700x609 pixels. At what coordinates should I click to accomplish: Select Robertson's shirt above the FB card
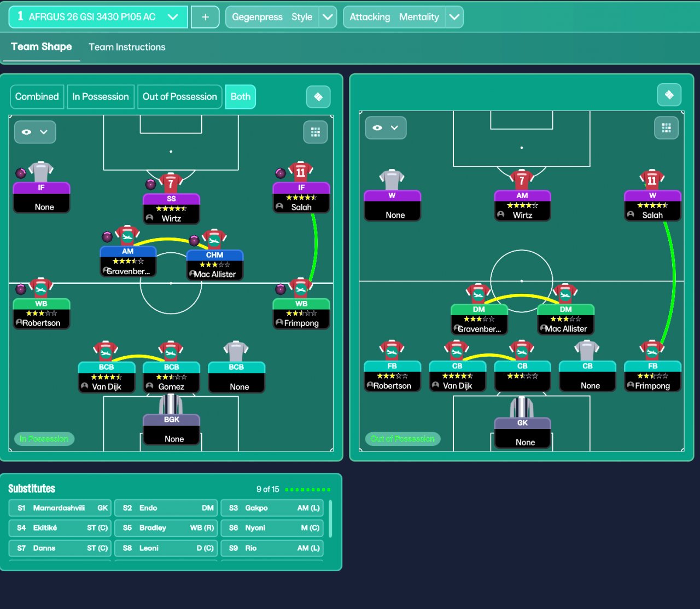coord(392,350)
